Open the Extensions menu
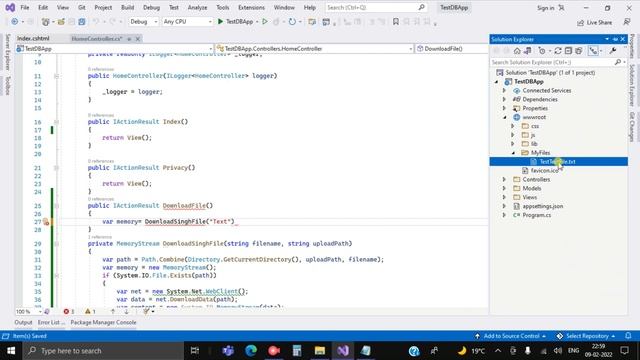640x360 pixels. click(251, 7)
